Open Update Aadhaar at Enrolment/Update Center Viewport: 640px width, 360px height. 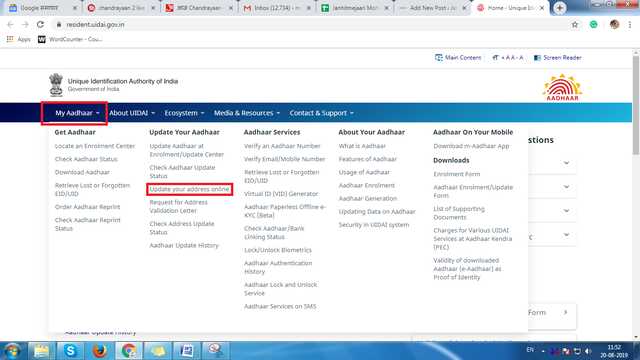pos(187,150)
